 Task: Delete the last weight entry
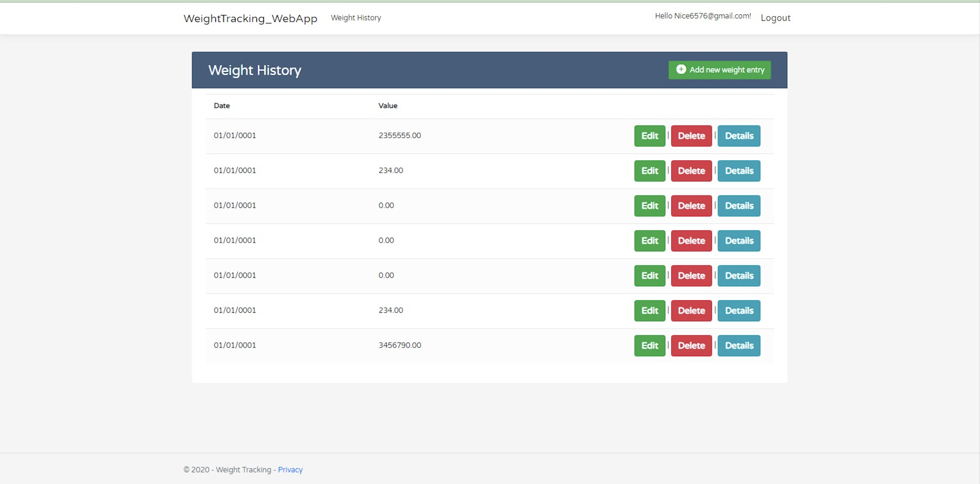[691, 345]
